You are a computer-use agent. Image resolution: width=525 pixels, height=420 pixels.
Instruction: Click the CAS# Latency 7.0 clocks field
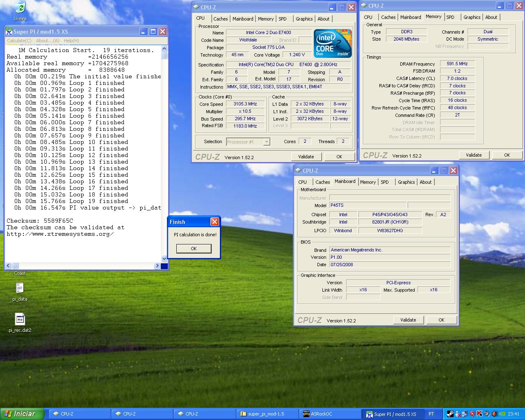(x=457, y=78)
